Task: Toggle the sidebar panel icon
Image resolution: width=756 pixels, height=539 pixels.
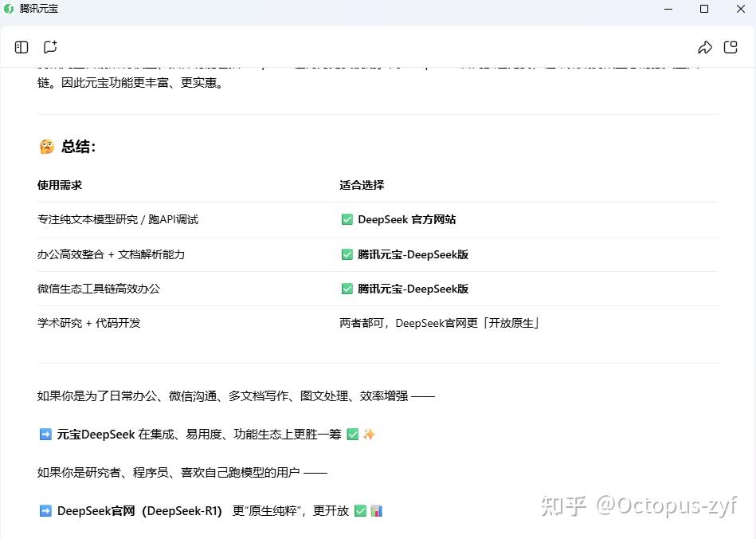Action: 22,47
